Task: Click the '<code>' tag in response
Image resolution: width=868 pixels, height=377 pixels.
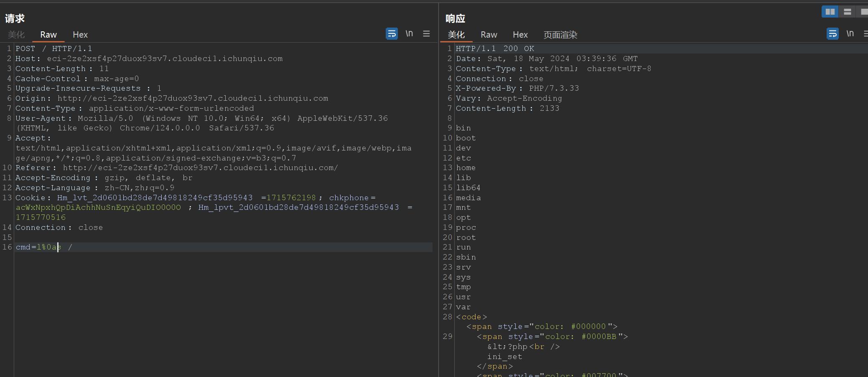Action: 471,317
